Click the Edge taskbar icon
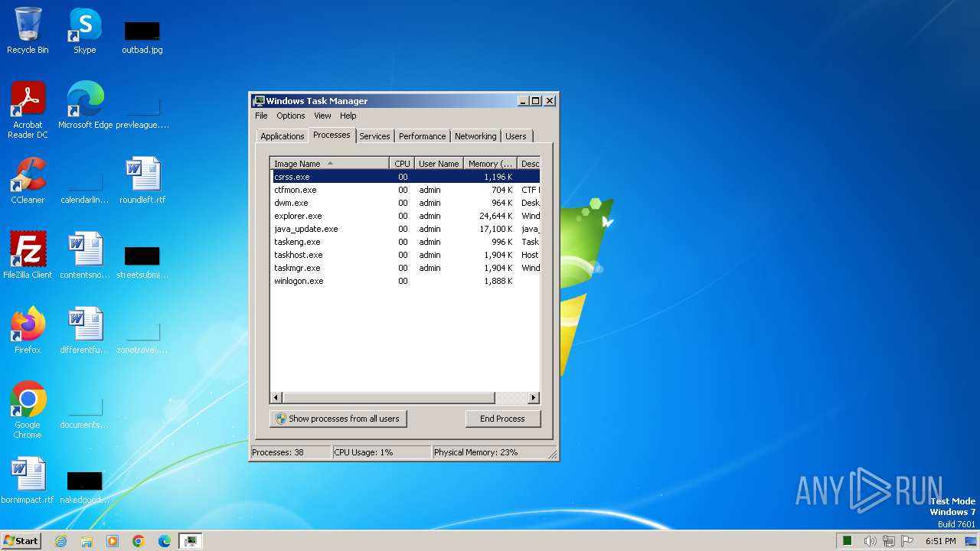Viewport: 980px width, 551px height. click(x=165, y=541)
